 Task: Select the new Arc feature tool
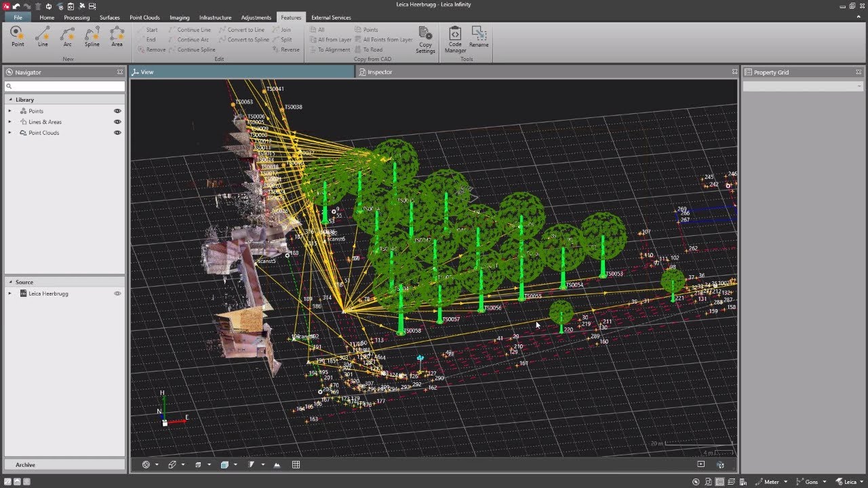point(67,37)
